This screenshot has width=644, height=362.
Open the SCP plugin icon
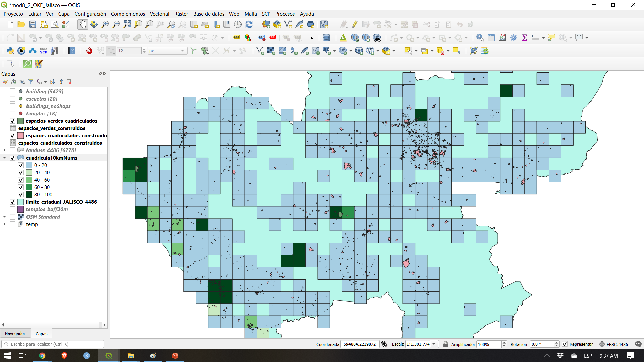44,51
